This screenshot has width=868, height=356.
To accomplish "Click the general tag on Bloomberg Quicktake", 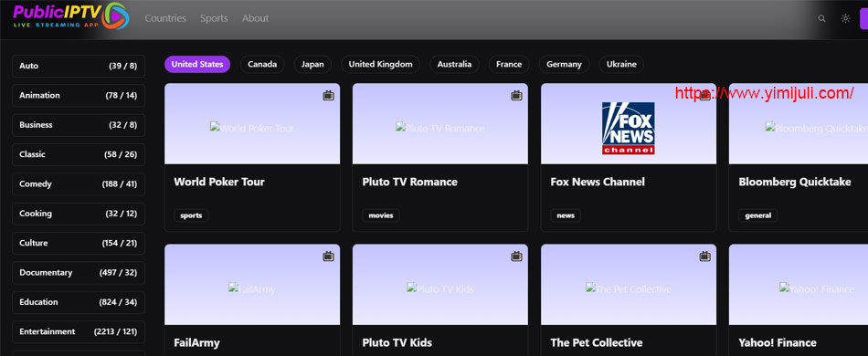I will click(757, 215).
